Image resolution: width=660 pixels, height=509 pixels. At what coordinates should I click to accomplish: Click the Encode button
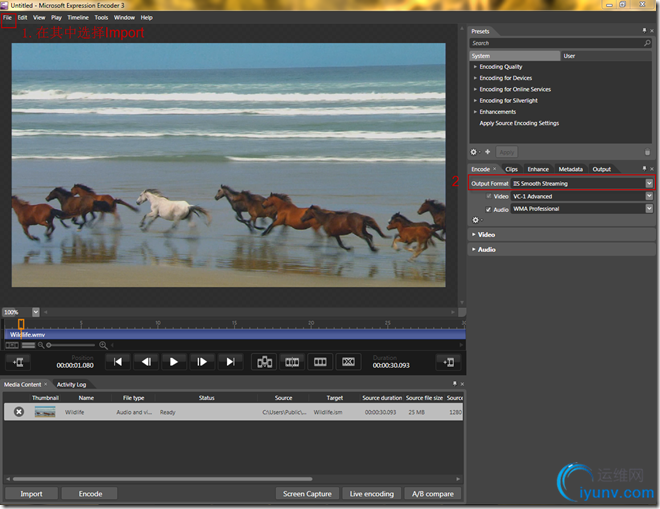coord(90,494)
